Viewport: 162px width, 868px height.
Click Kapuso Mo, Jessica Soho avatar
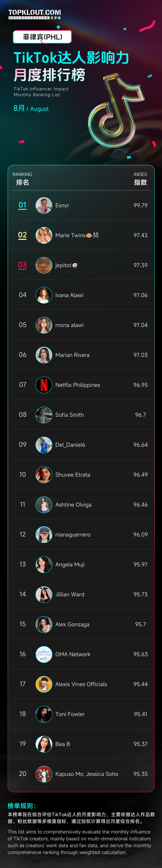point(44,774)
